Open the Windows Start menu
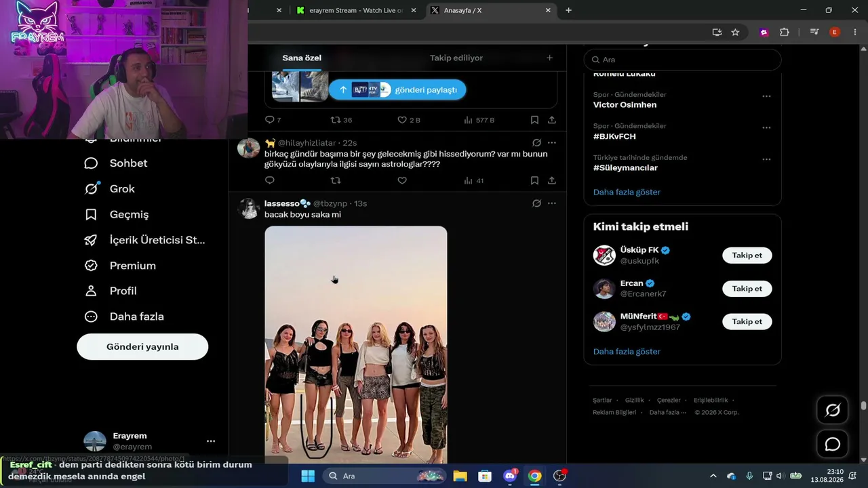 307,476
